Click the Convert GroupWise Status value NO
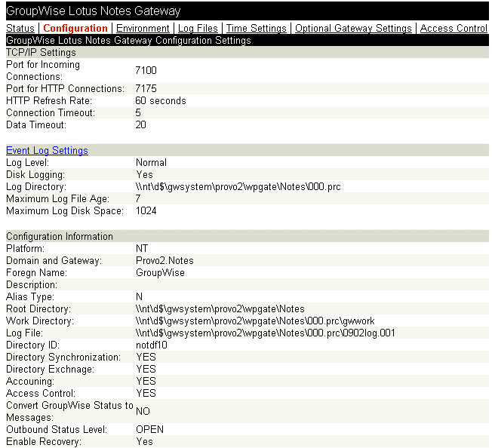Viewport: 492px width, 448px height. 143,411
